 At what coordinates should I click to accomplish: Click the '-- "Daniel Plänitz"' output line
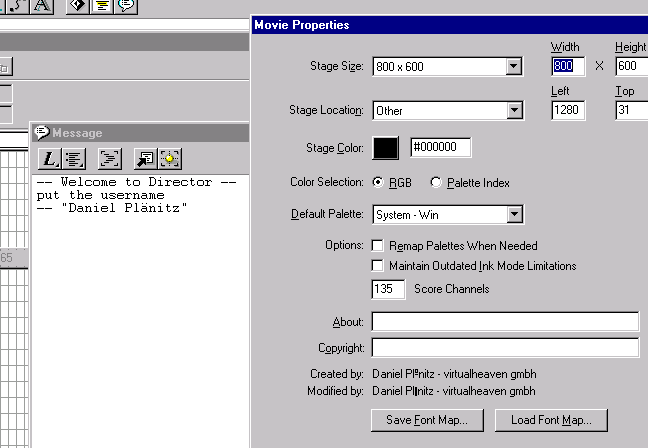click(x=112, y=208)
